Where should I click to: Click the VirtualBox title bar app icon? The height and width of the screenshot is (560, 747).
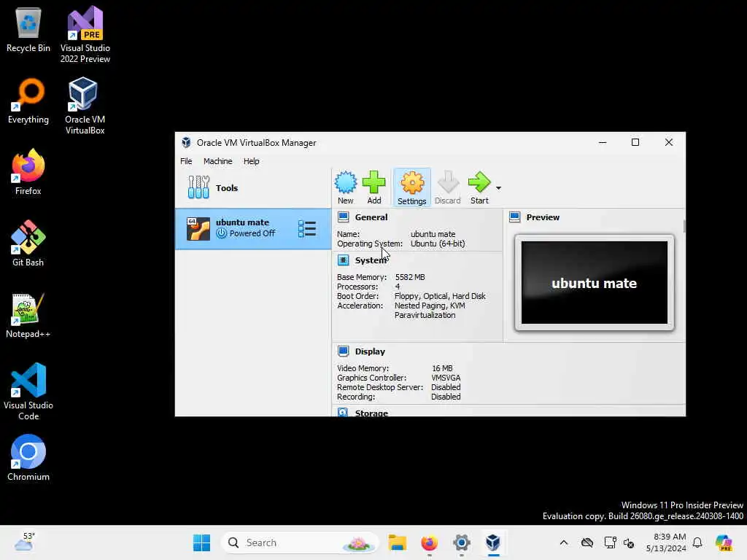tap(186, 142)
